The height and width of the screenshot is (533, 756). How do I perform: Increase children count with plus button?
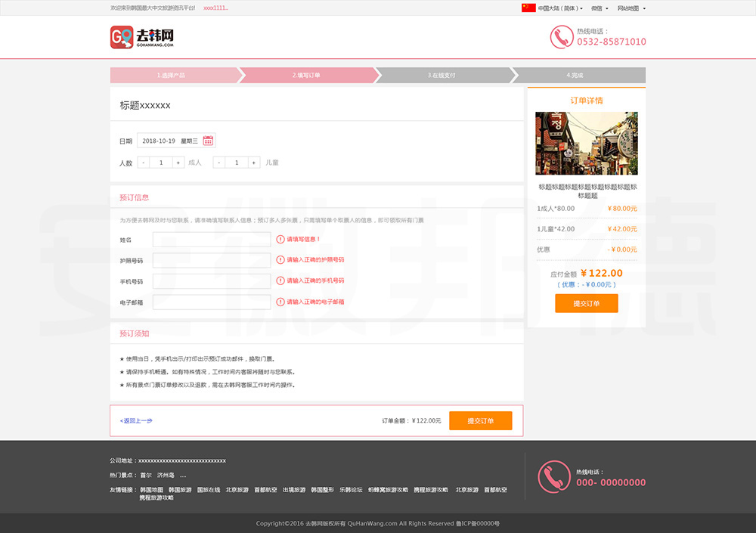pos(253,163)
